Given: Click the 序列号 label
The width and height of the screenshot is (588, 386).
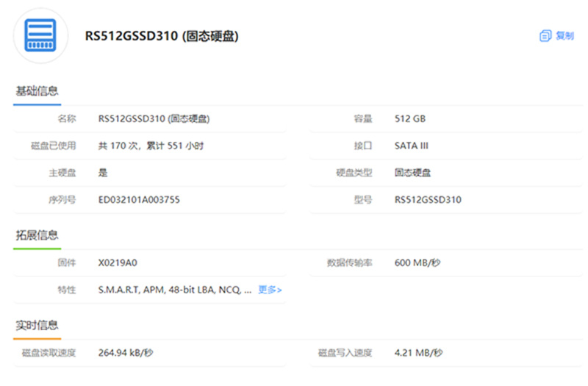Looking at the screenshot, I should pyautogui.click(x=62, y=199).
